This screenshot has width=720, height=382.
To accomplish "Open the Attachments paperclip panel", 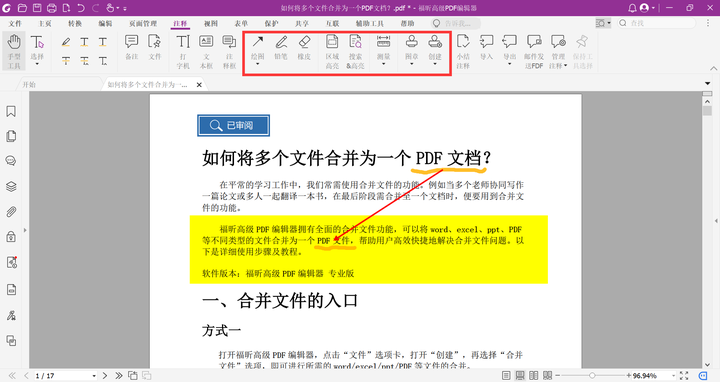I will pyautogui.click(x=11, y=212).
